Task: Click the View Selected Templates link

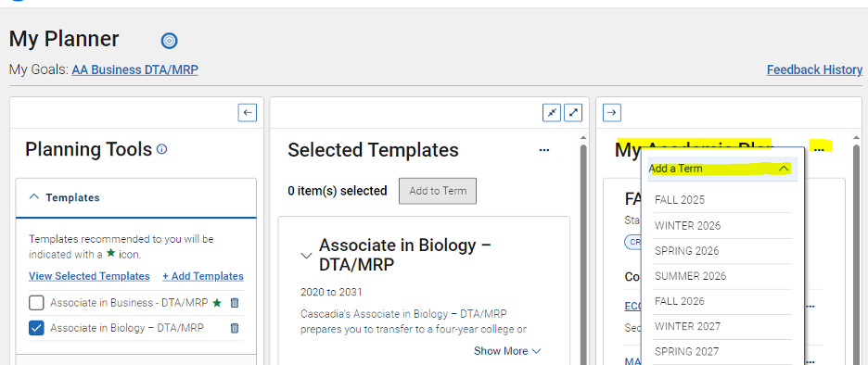Action: coord(89,276)
